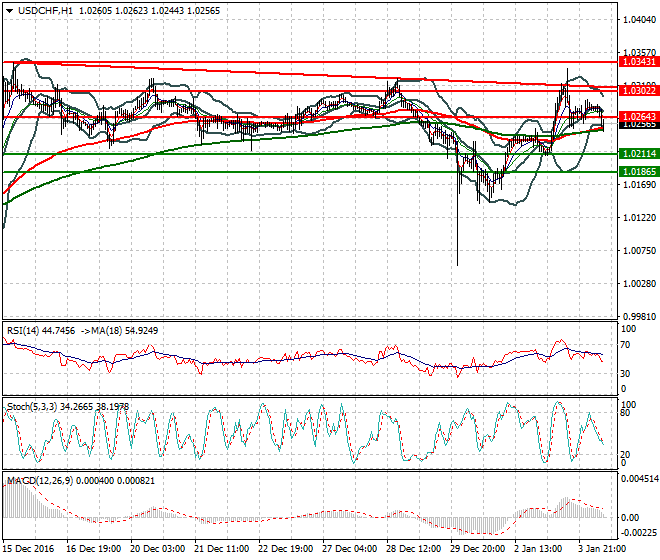This screenshot has height=560, width=660.
Task: Click the 28 Dec 12:00 time label
Action: [x=413, y=549]
